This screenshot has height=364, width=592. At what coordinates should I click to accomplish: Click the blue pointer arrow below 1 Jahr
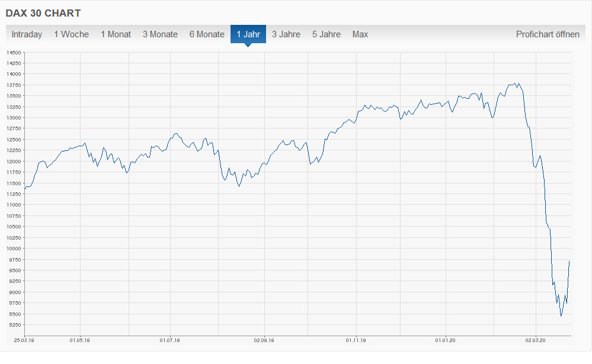(248, 45)
